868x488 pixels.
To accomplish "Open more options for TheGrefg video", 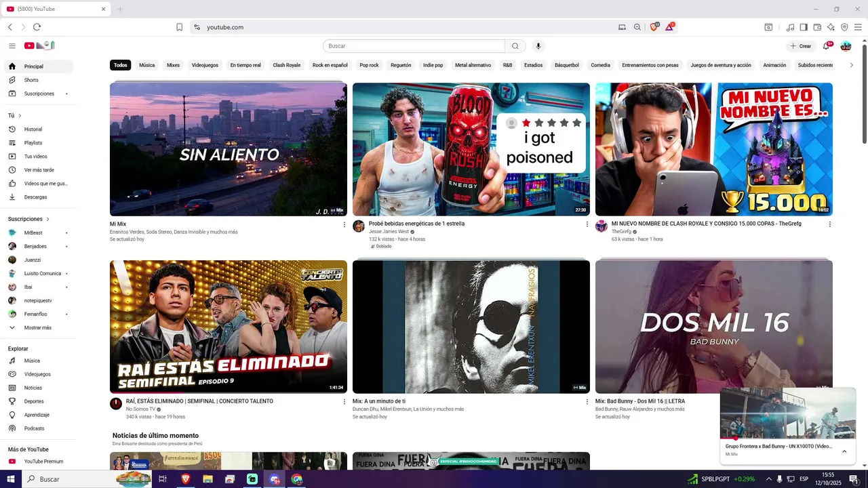I will [x=830, y=224].
